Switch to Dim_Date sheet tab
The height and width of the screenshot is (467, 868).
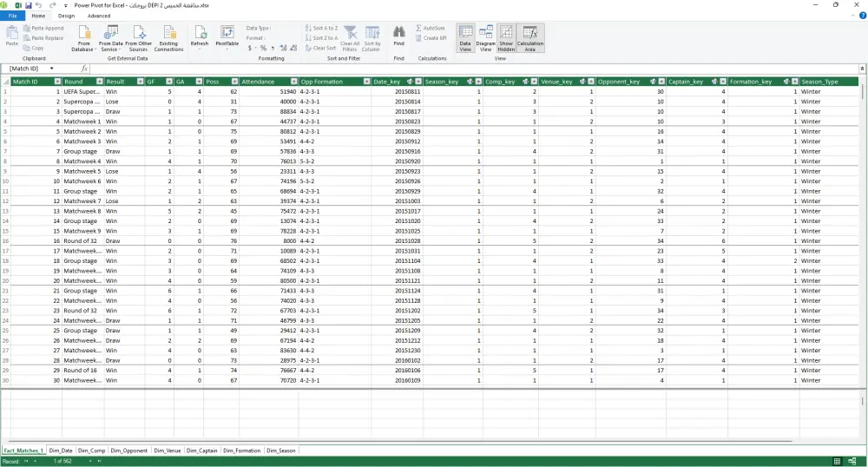coord(61,451)
